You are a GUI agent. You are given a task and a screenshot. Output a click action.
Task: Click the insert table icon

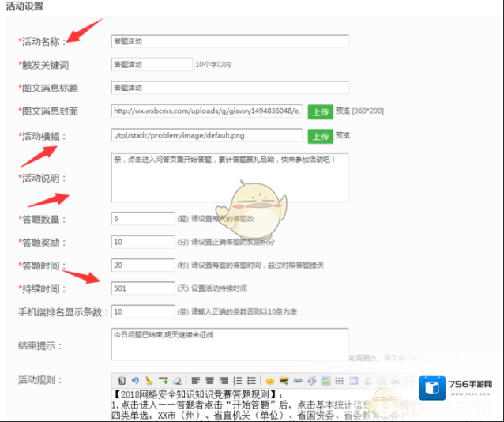click(x=354, y=380)
